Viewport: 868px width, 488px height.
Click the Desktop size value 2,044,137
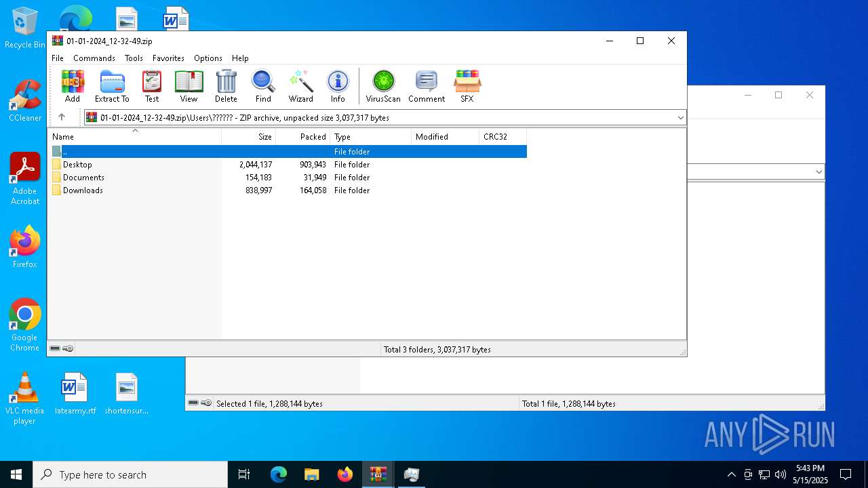256,165
